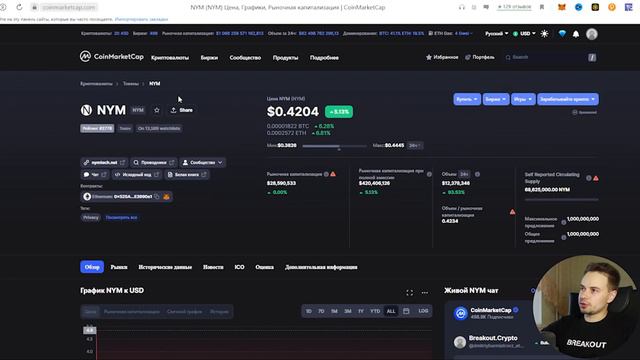Click the Privacy tag
Screen dimensions: 640x360
[91, 218]
